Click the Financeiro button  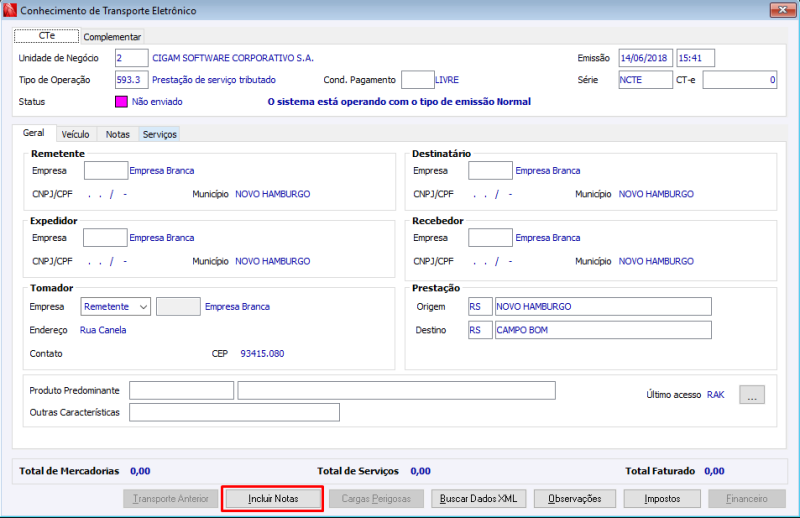(x=747, y=499)
